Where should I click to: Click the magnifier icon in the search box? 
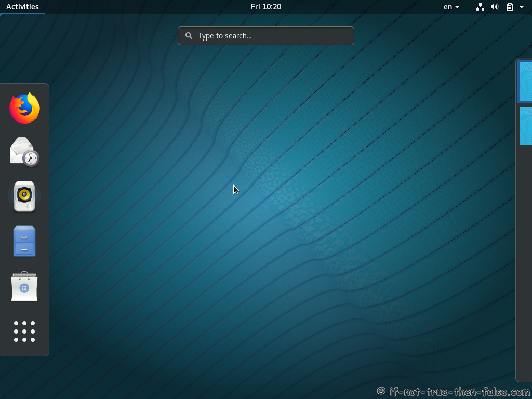coord(189,36)
